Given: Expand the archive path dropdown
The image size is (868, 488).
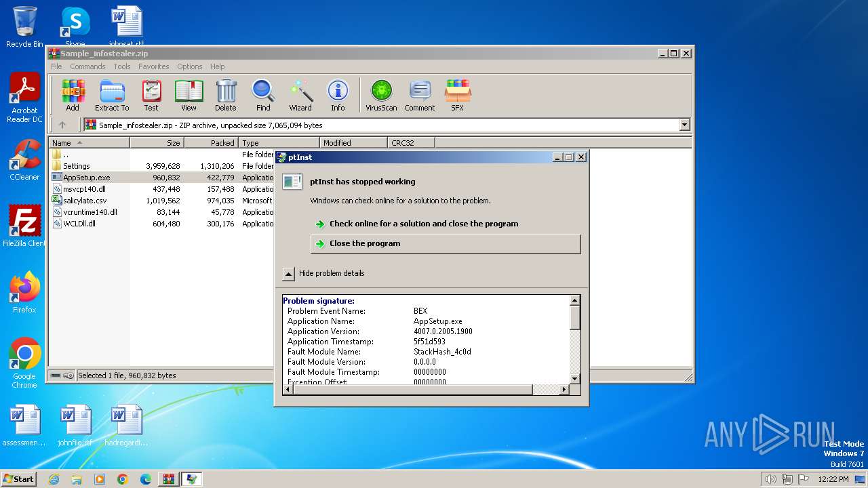Looking at the screenshot, I should [684, 125].
